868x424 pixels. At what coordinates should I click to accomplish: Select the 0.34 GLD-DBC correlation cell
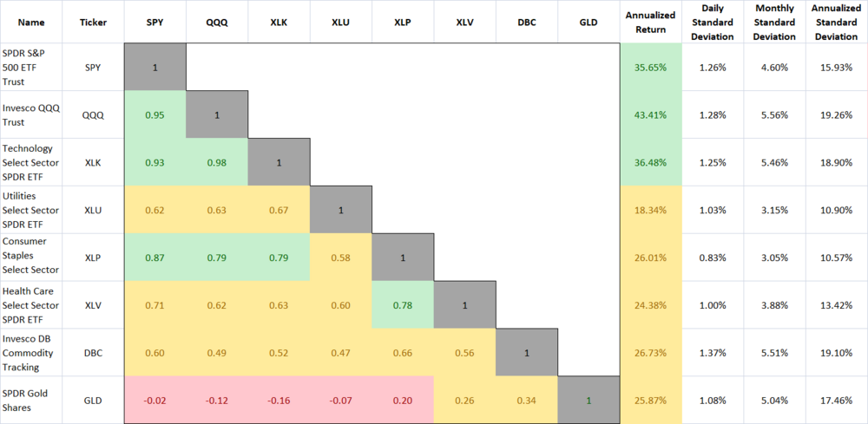(x=526, y=400)
